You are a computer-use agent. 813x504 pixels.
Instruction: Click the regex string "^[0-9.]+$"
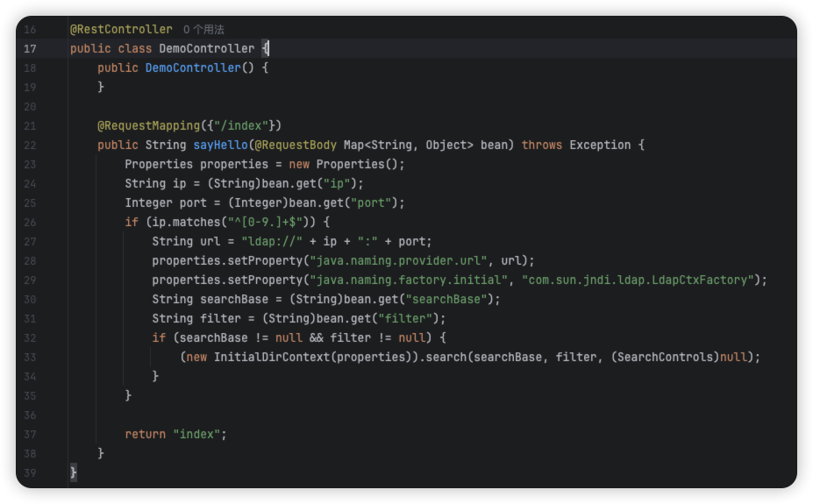(x=265, y=223)
